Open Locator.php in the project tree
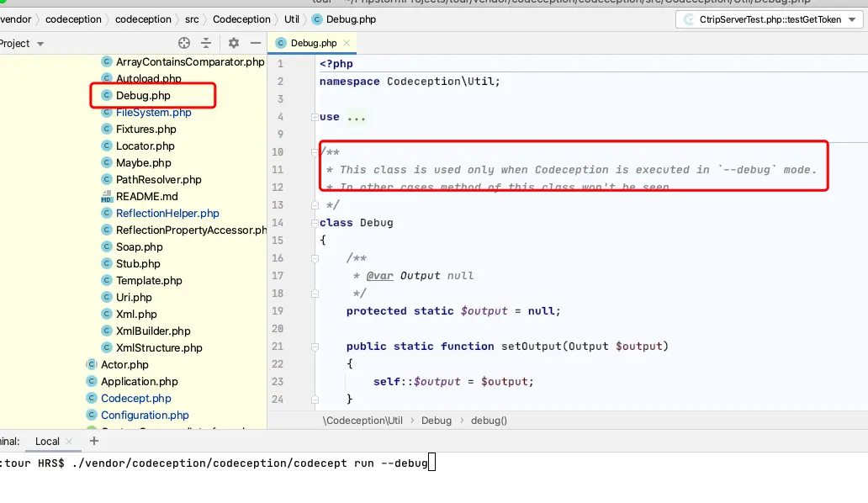 (145, 146)
